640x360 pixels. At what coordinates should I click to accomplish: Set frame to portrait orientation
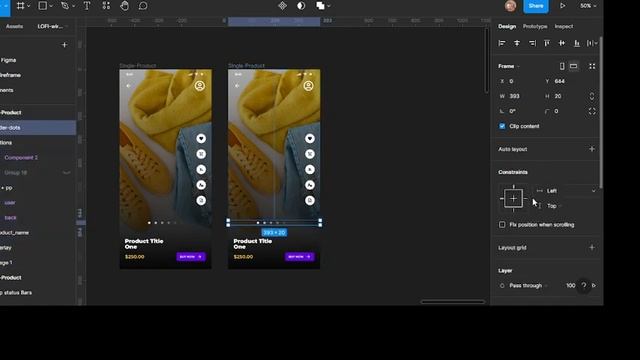point(562,66)
